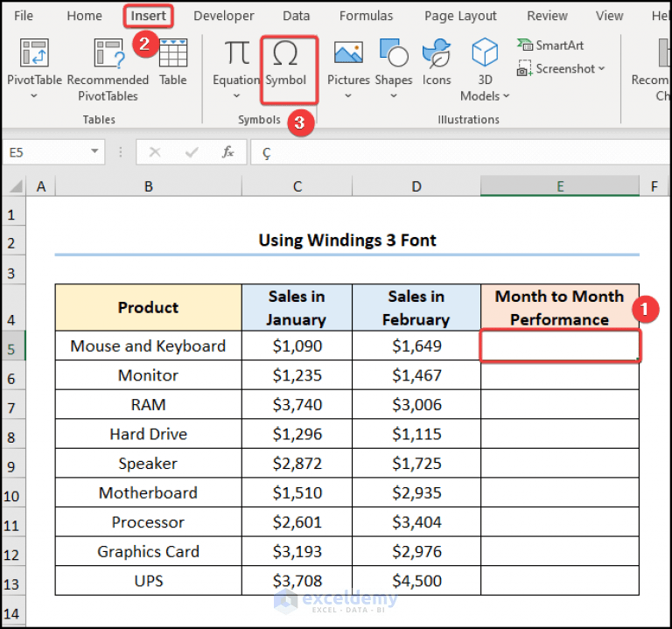Confirm entry with checkmark icon
This screenshot has width=672, height=629.
point(192,152)
